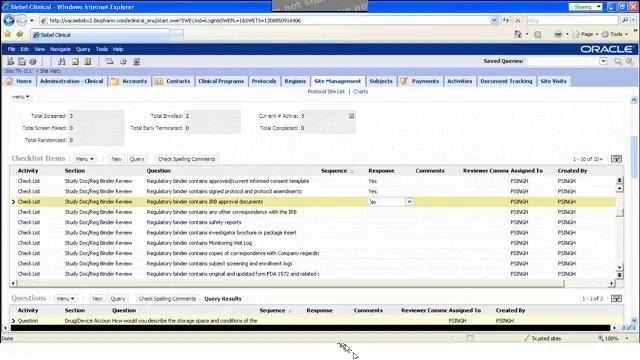Click New in the Questions section
This screenshot has height=360, width=640.
pos(97,298)
